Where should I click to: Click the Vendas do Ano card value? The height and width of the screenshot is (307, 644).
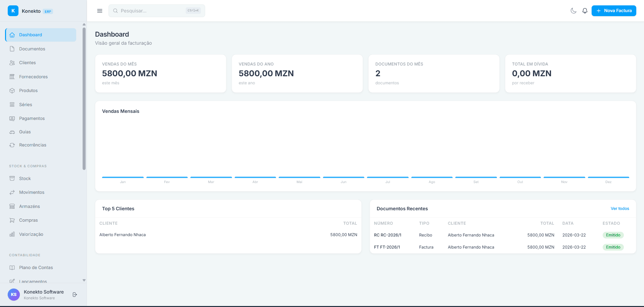266,74
